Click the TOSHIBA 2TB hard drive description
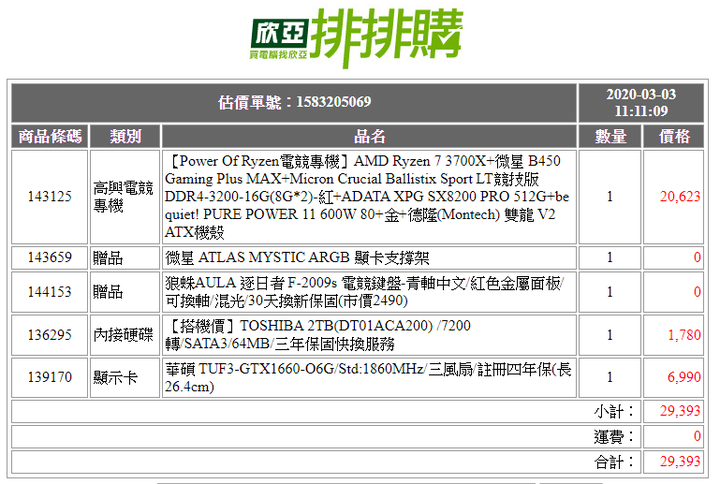The image size is (720, 484). (369, 335)
